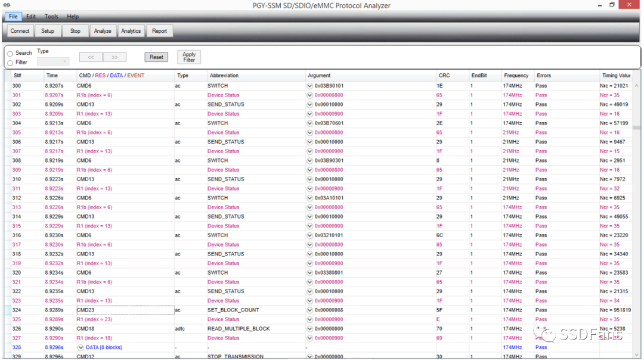
Task: Click the scrollbar up arrow
Action: point(636,86)
